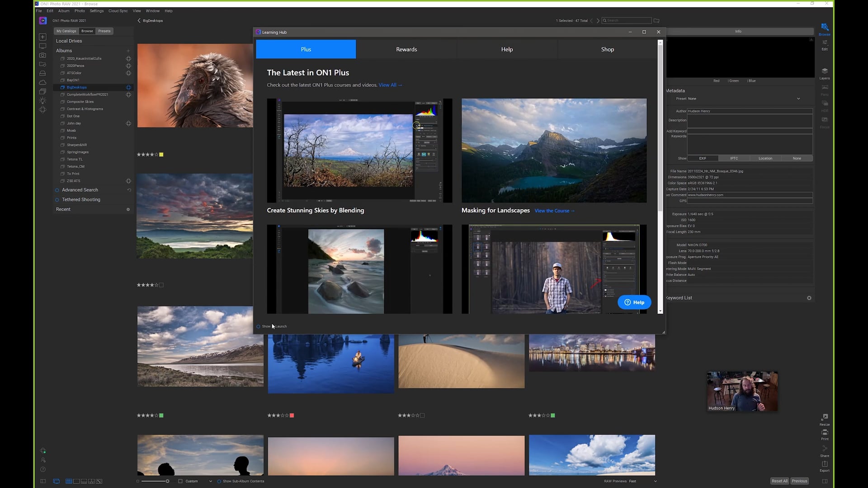Go back from BigDesktops breadcrumb arrow
The width and height of the screenshot is (868, 488).
point(139,21)
